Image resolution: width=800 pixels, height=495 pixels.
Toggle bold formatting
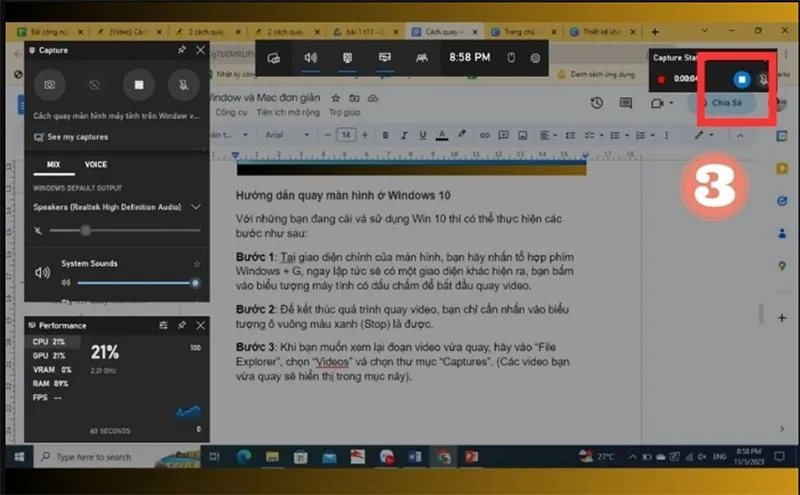385,135
